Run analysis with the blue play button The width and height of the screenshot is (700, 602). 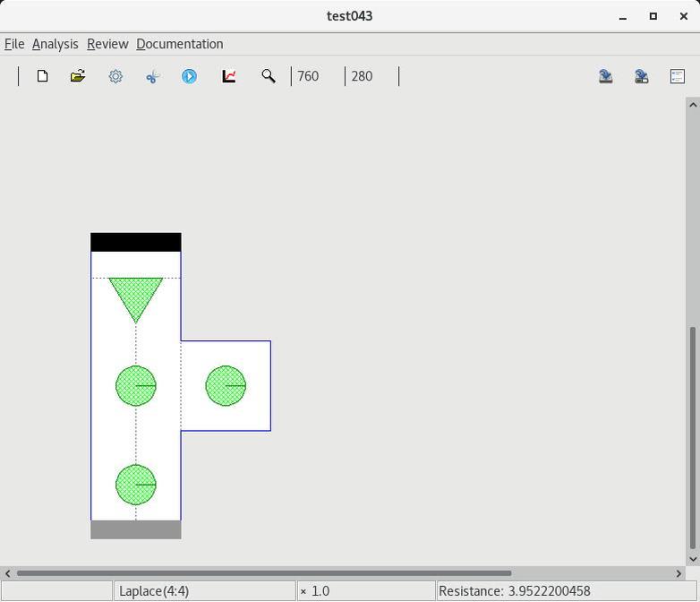189,76
